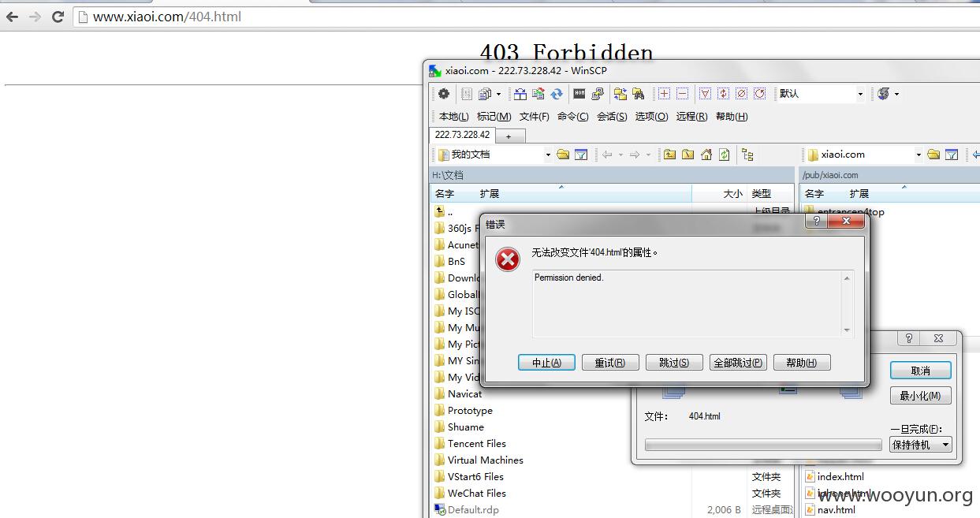This screenshot has height=518, width=980.
Task: Click the new session globe icon
Action: (883, 94)
